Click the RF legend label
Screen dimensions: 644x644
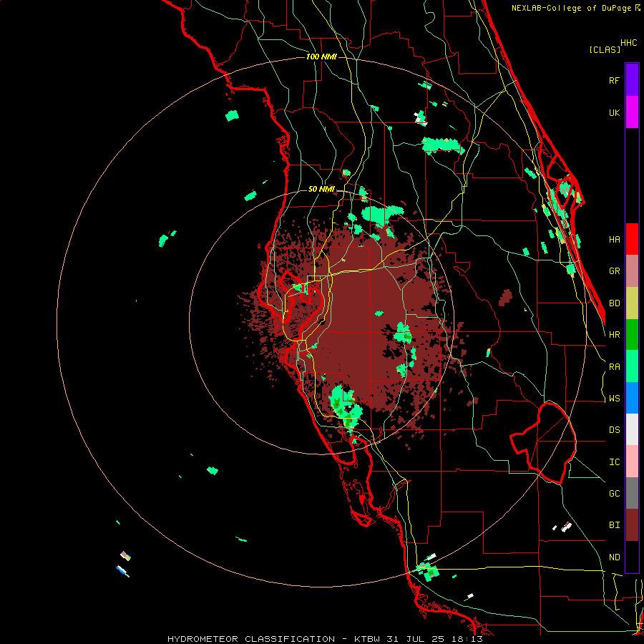pos(614,80)
